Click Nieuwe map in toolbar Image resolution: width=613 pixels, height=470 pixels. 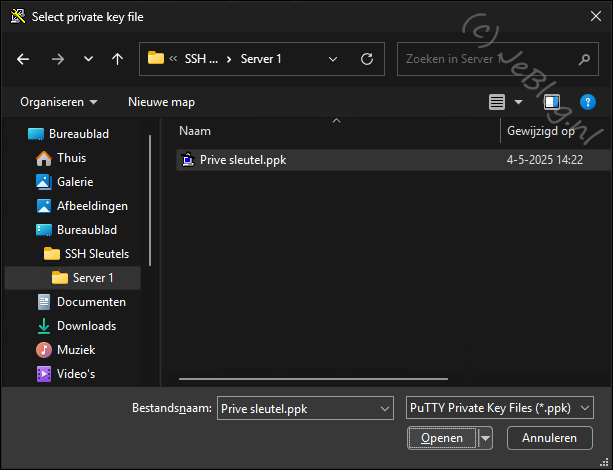tap(161, 102)
